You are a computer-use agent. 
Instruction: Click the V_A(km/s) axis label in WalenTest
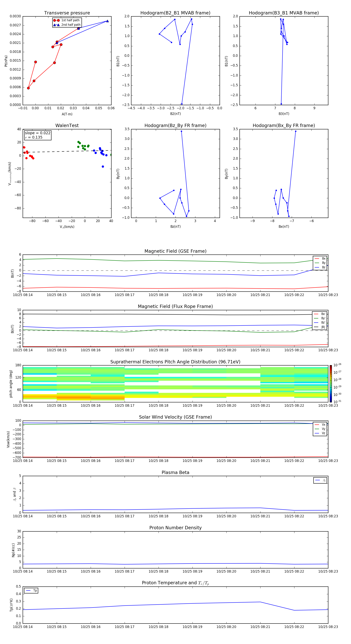click(x=67, y=227)
